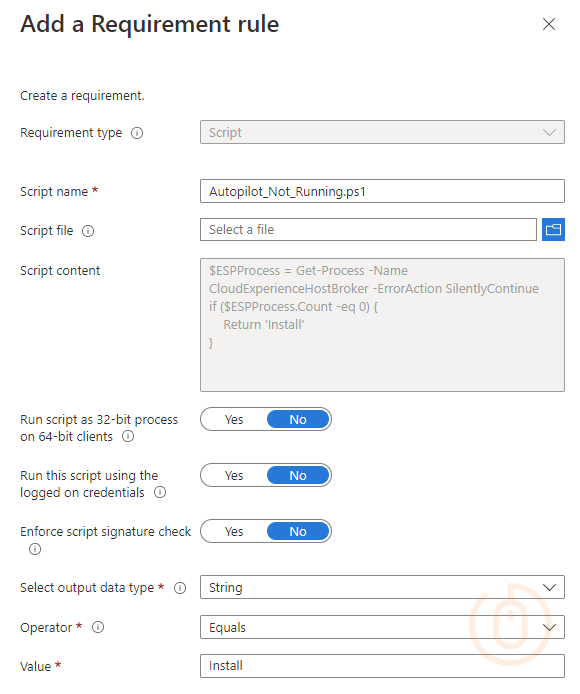
Task: Click info icon under Enforce script signature check
Action: tap(35, 549)
